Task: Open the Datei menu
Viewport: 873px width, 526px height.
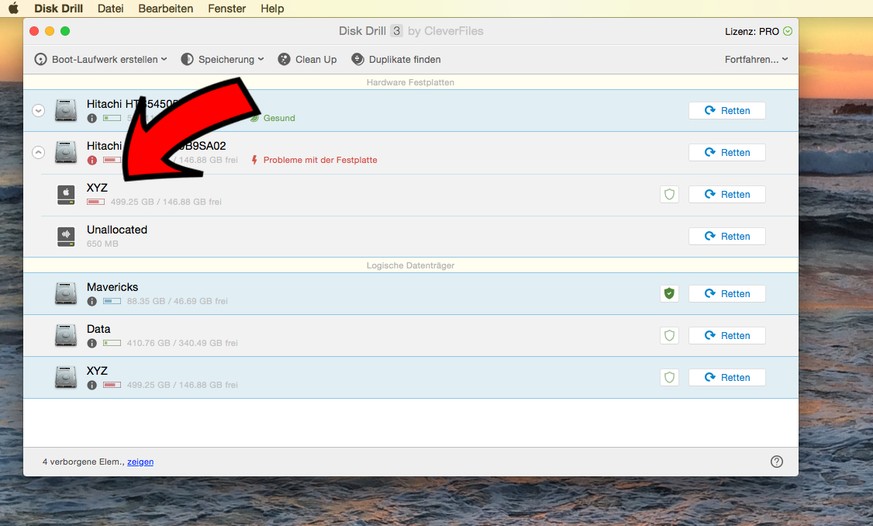Action: (110, 8)
